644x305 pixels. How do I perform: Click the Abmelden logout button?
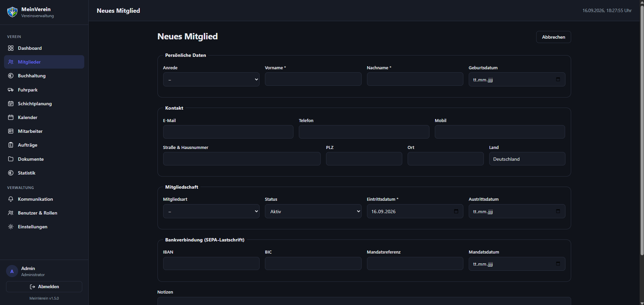point(44,287)
